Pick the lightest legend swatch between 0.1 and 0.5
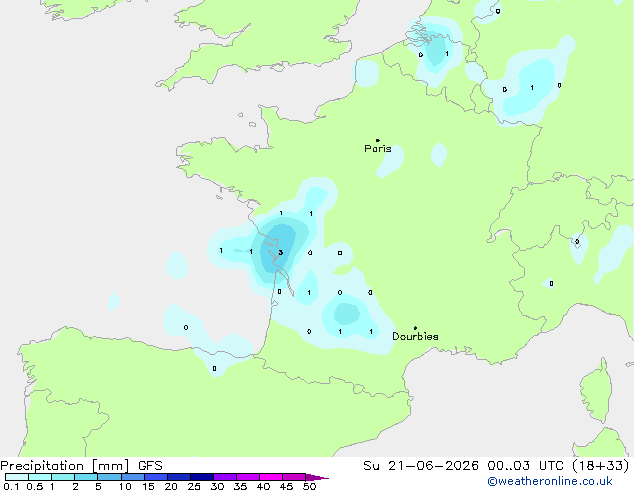 click(x=17, y=477)
